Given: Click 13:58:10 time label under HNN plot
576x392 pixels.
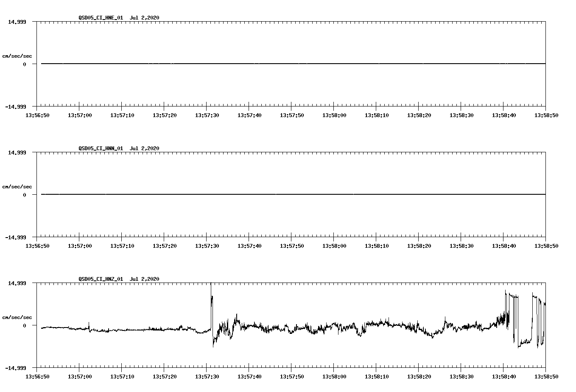Looking at the screenshot, I should click(377, 246).
